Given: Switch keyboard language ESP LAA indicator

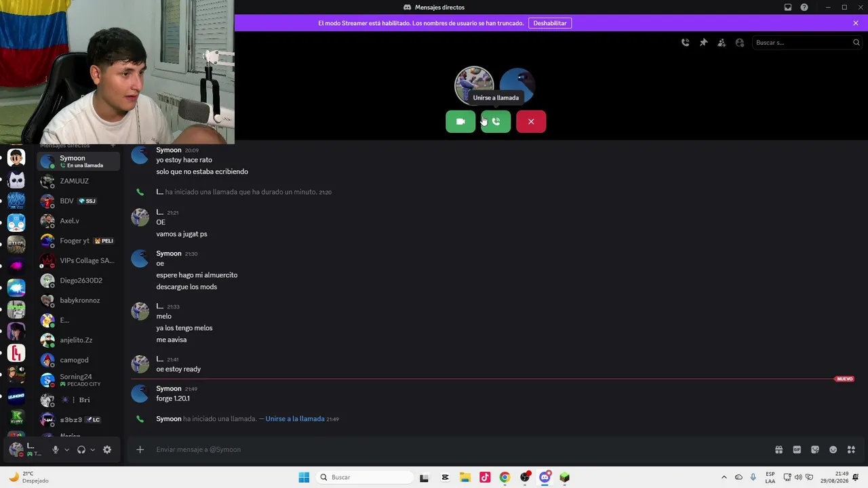Looking at the screenshot, I should tap(770, 477).
